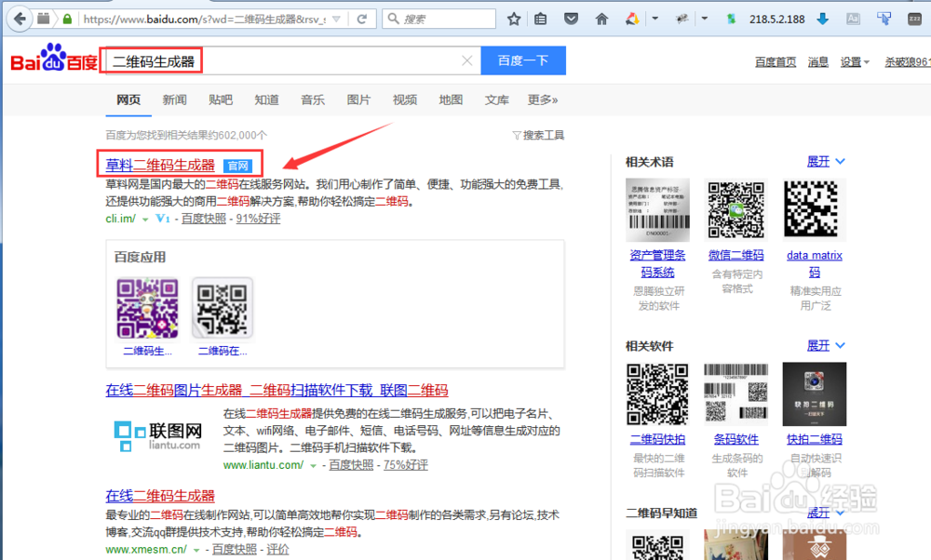Expand 二维码早知道 with 展开
Screen dimensions: 931x560
825,513
